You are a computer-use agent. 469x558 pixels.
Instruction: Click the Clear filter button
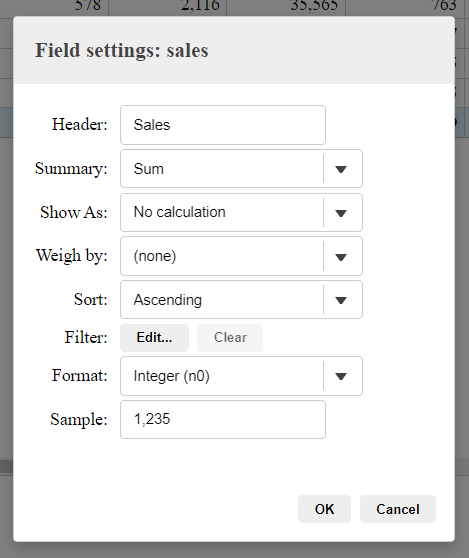tap(230, 338)
